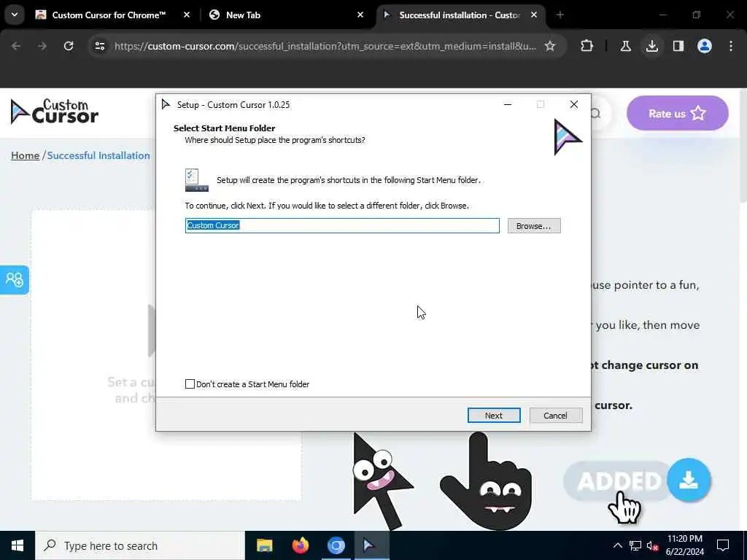Viewport: 747px width, 560px height.
Task: Go to Home breadcrumb link
Action: click(26, 156)
